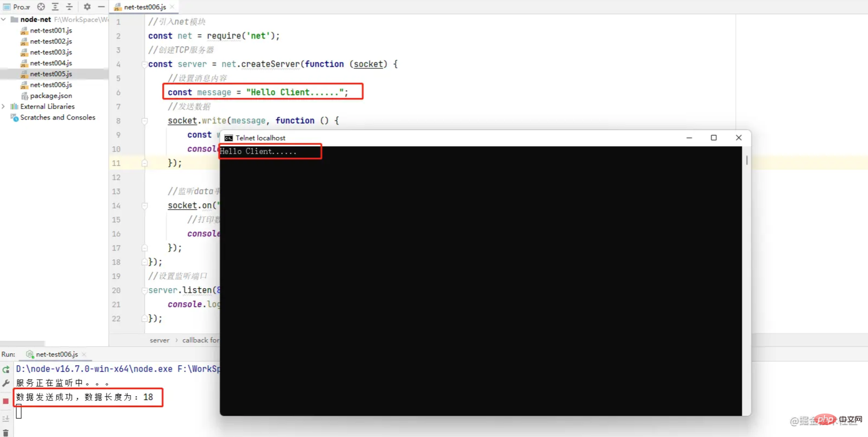The width and height of the screenshot is (868, 437).
Task: Fold the socket.write callback at line 8
Action: click(x=145, y=121)
